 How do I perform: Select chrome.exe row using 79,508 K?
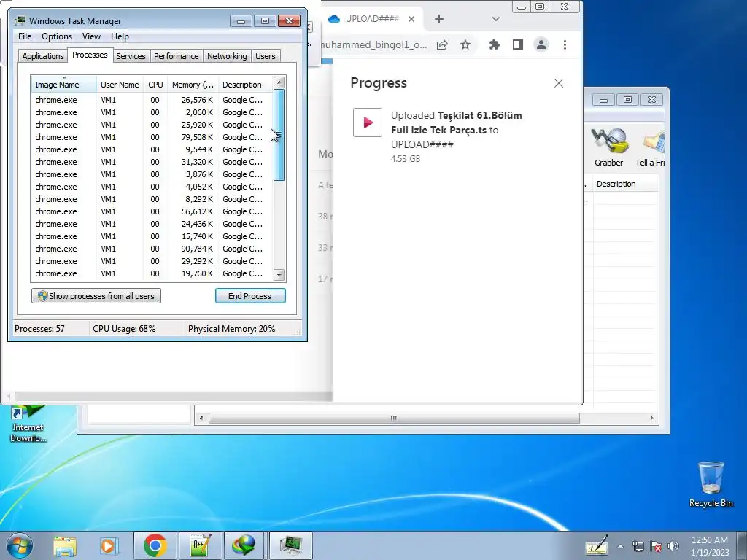152,137
